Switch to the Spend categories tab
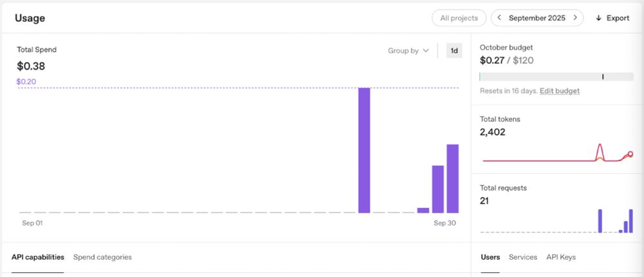The width and height of the screenshot is (644, 277). (x=102, y=257)
